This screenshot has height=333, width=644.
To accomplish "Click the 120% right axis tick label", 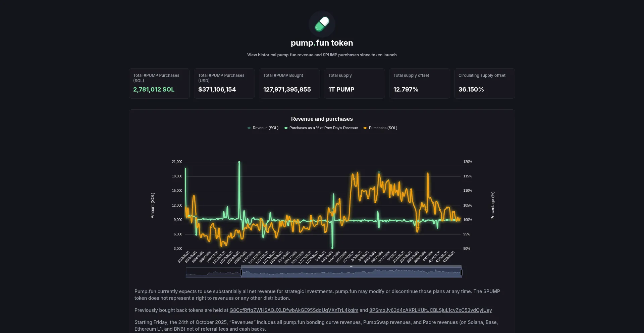I will pyautogui.click(x=468, y=162).
